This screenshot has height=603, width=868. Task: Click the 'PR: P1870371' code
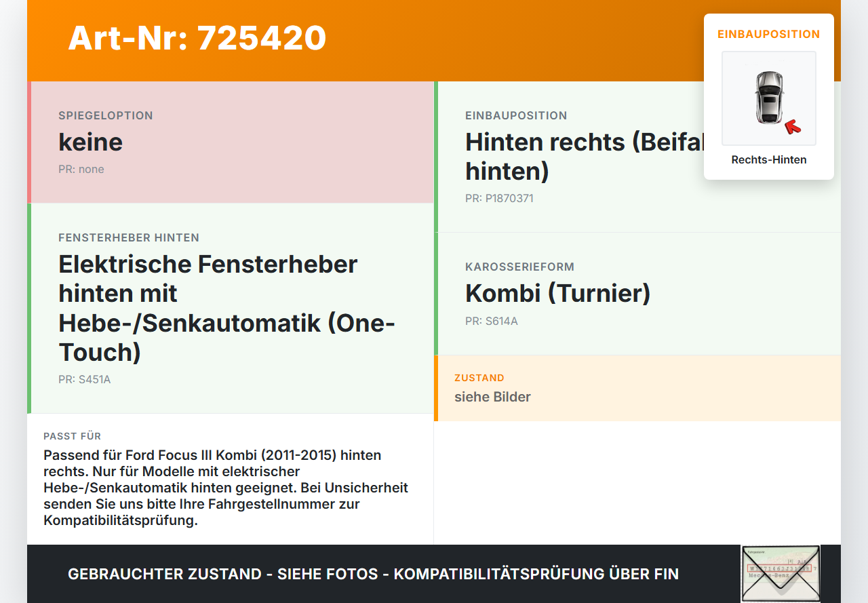pos(499,199)
